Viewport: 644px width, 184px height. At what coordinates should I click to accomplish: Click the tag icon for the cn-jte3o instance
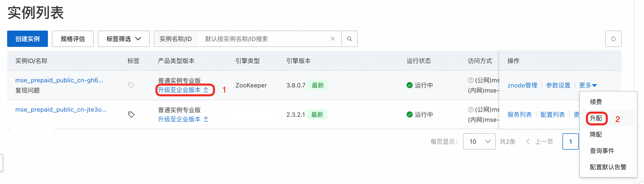click(131, 114)
